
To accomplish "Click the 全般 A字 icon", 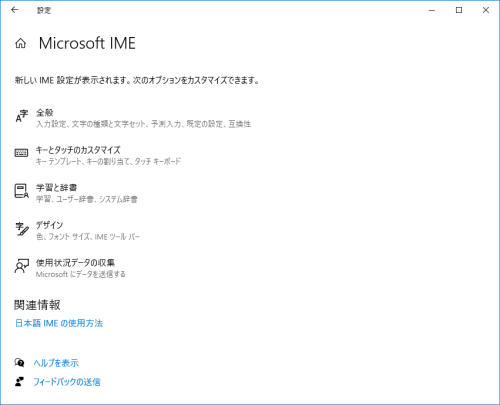I will (22, 116).
